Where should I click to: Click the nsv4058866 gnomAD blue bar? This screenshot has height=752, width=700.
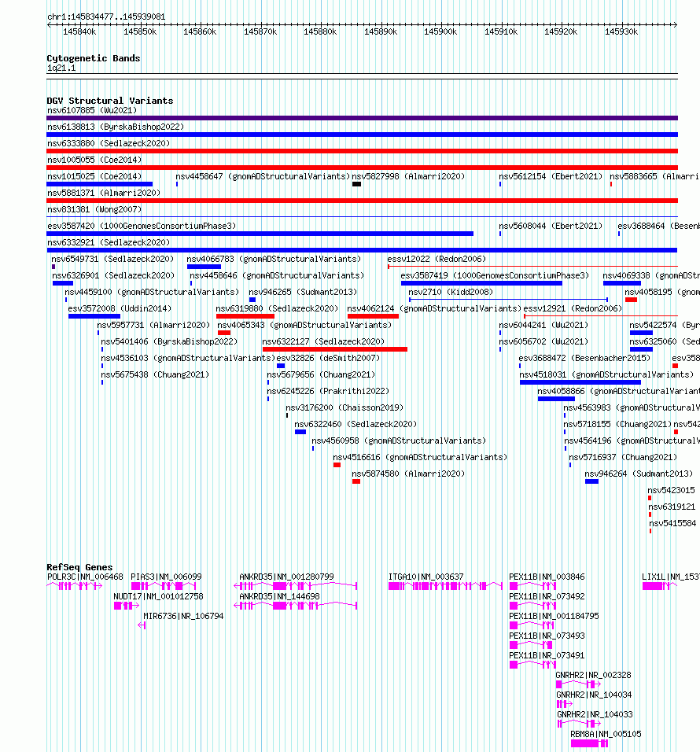(556, 399)
